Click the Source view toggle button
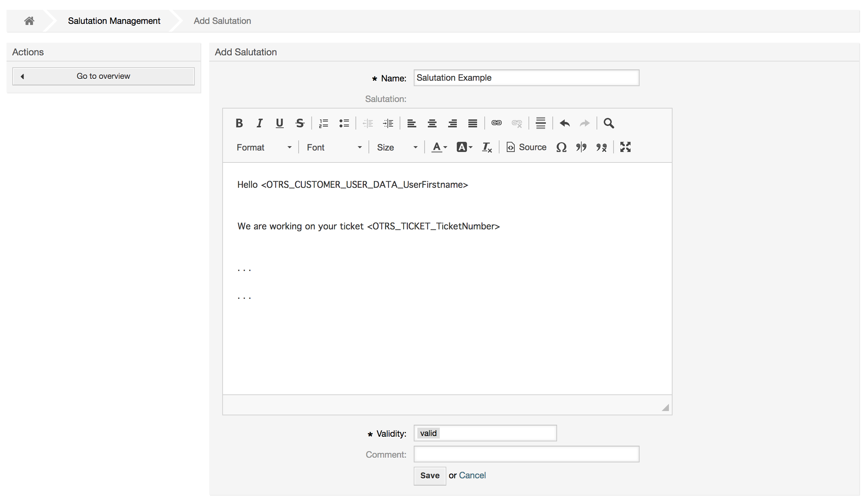The height and width of the screenshot is (504, 868). 525,147
